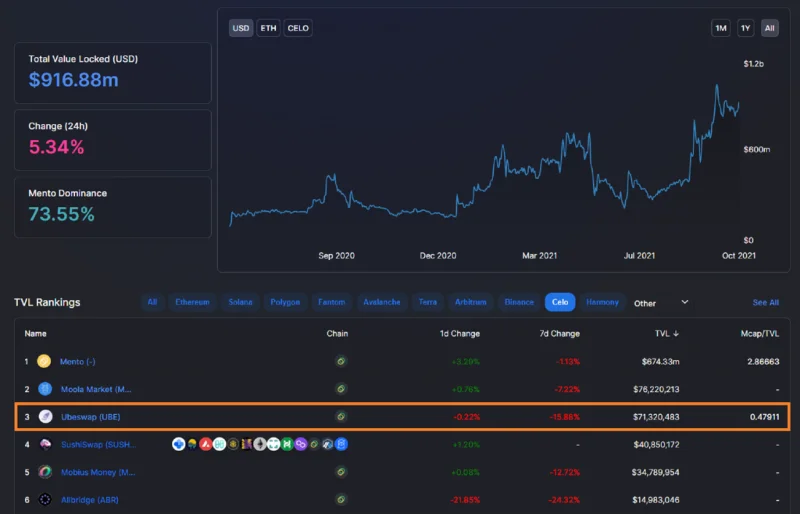Open the SushiSwap protocol link
Screen dimensions: 800x514
pyautogui.click(x=98, y=444)
